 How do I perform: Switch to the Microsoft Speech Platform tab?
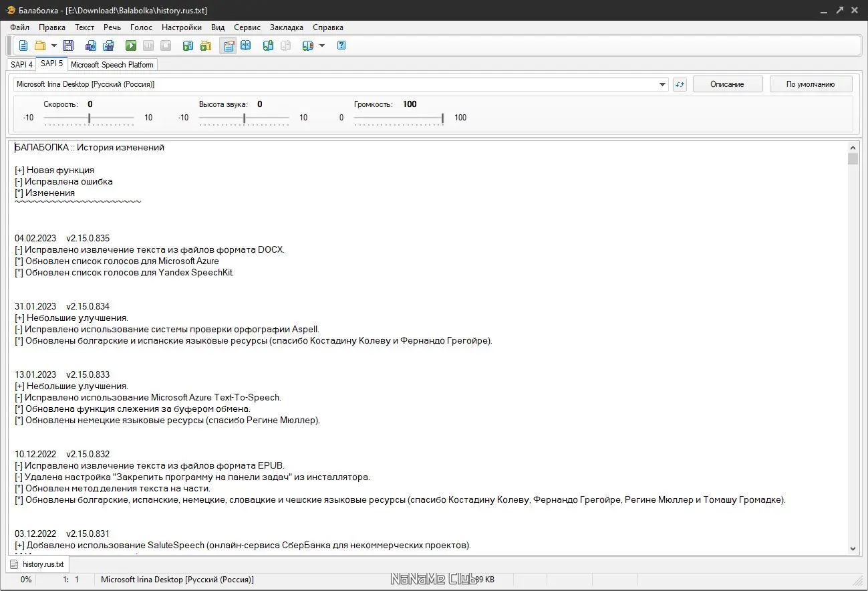click(x=112, y=65)
